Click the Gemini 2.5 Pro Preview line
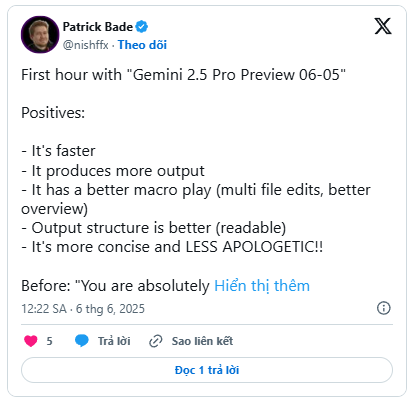 (x=183, y=75)
